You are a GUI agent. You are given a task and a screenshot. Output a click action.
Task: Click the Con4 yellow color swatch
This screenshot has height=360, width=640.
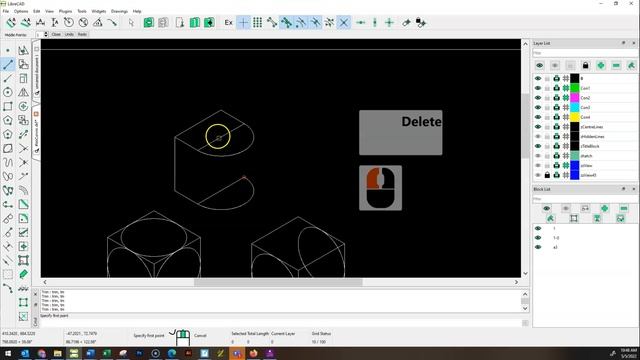tap(575, 117)
